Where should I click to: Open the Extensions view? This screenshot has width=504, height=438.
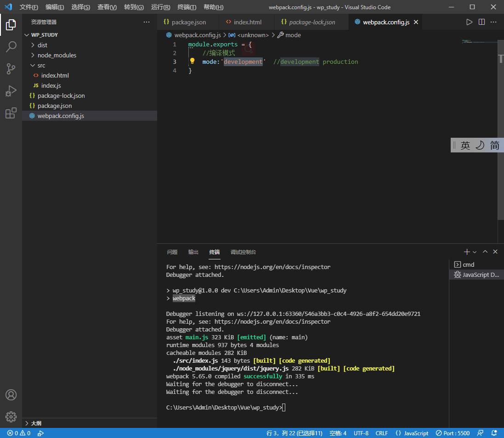11,113
